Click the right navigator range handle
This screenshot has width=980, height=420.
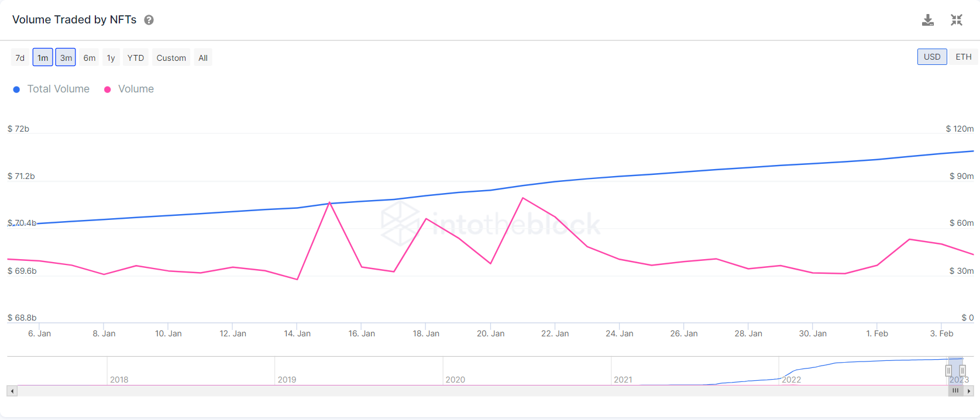(962, 371)
